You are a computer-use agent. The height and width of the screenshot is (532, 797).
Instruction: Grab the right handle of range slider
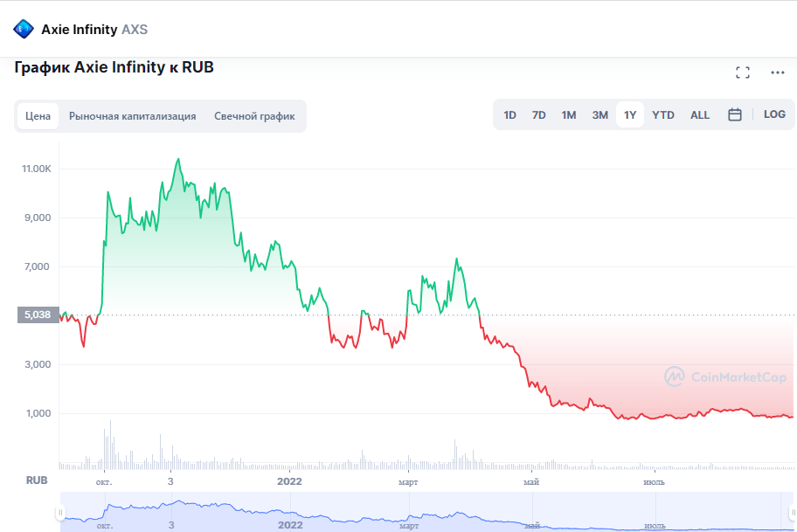(793, 512)
